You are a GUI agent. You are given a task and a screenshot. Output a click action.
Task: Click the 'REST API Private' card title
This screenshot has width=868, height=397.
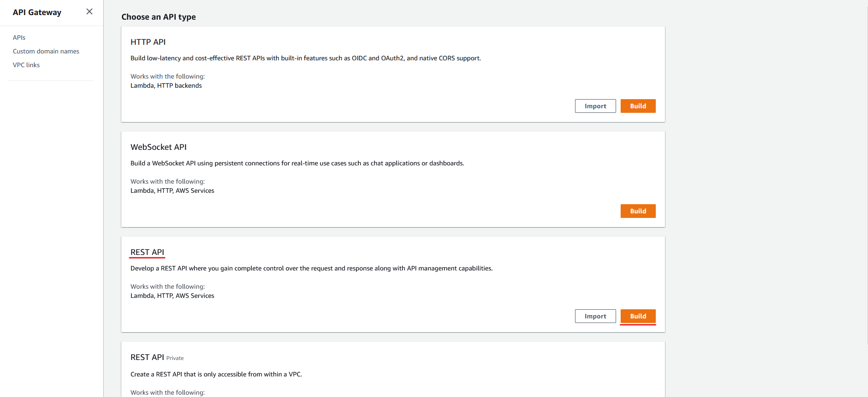[157, 357]
